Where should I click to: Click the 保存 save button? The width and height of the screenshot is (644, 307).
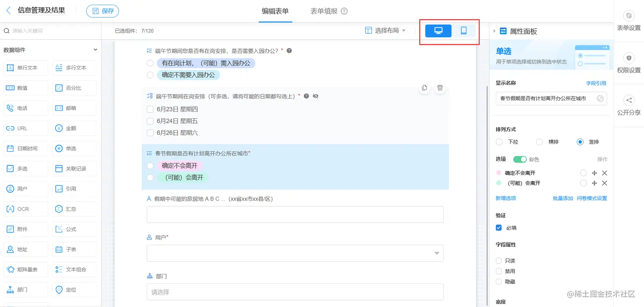click(x=102, y=11)
